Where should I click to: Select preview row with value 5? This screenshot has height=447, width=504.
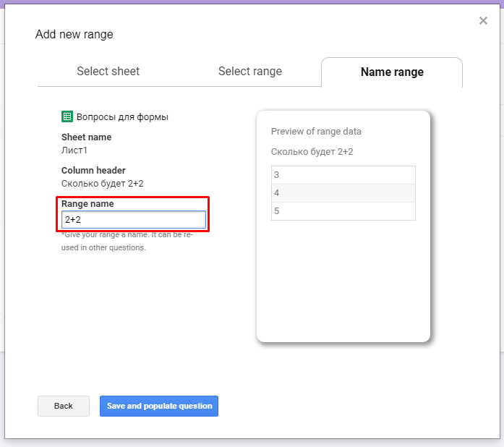coord(343,211)
